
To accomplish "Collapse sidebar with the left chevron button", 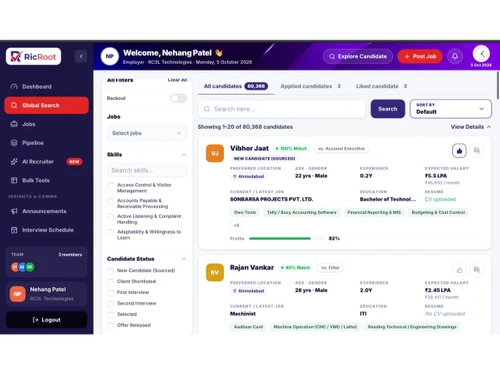I will pos(81,56).
